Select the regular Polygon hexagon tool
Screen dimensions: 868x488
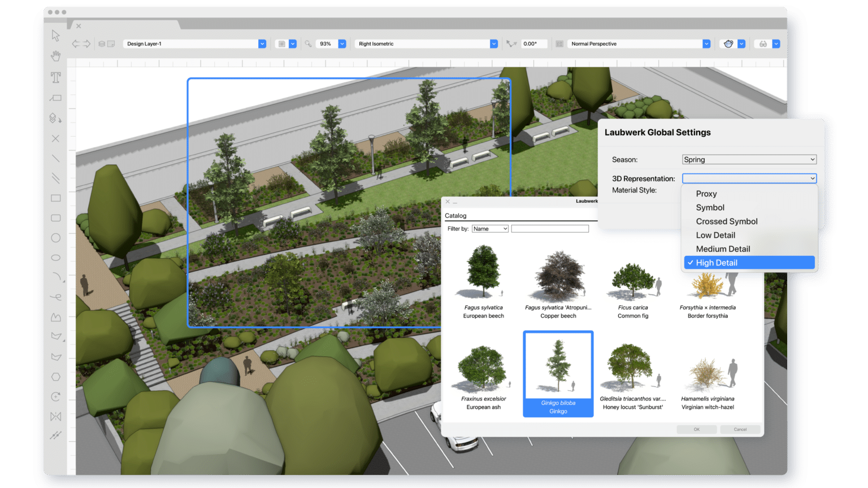point(55,377)
